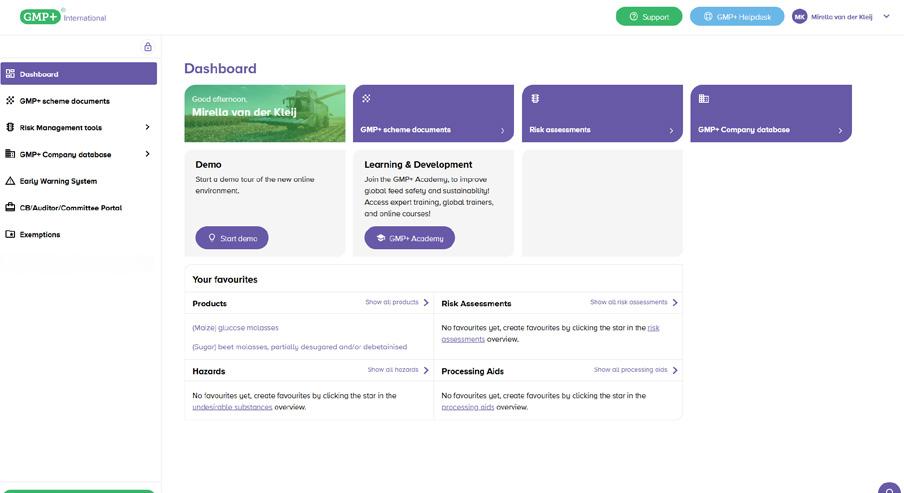The height and width of the screenshot is (493, 904).
Task: Click the CB/Auditor/Committee Portal briefcase icon
Action: 10,207
